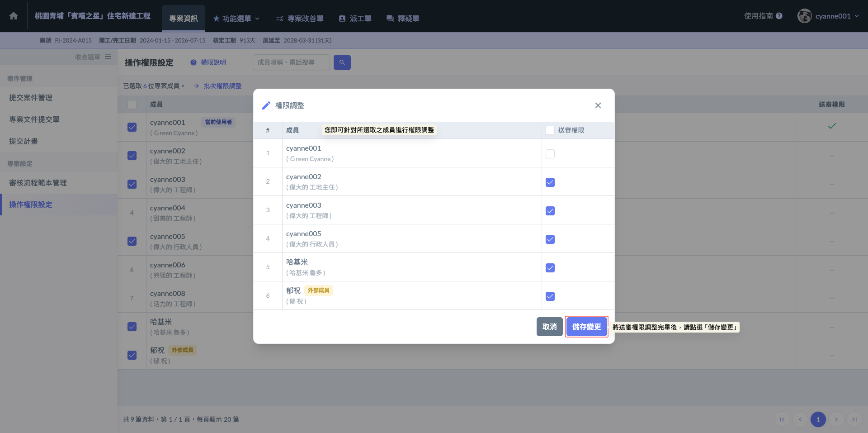Click the blue search magnifier button
The height and width of the screenshot is (433, 868).
click(342, 62)
